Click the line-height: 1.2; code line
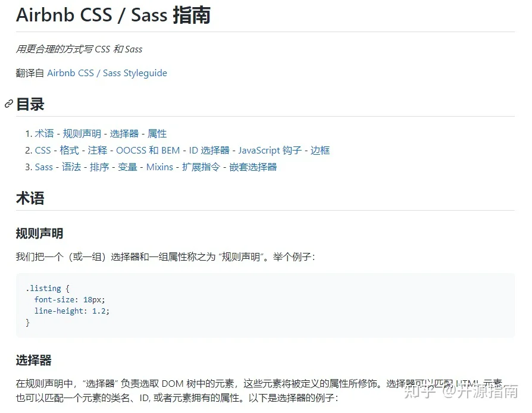532x413 pixels. (71, 311)
